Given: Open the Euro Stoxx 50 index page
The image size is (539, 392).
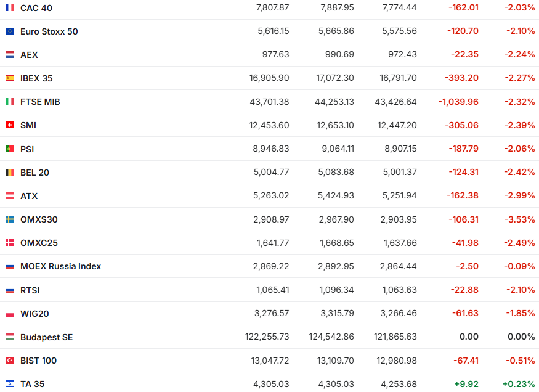Looking at the screenshot, I should point(49,31).
